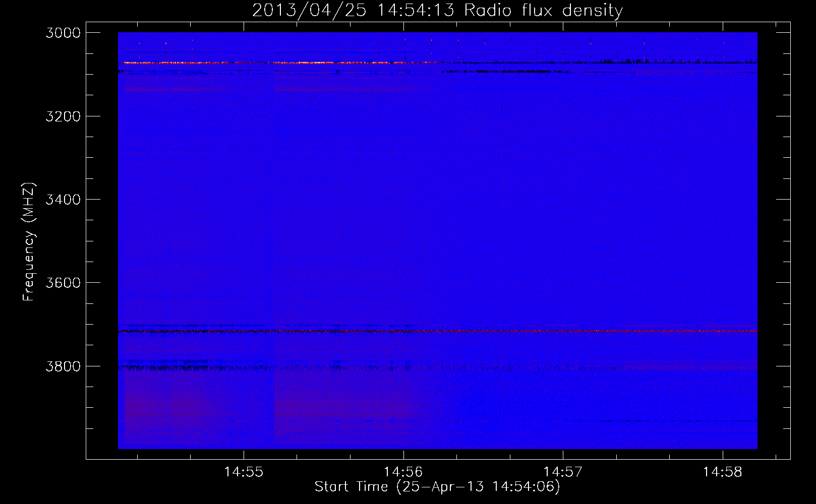The height and width of the screenshot is (504, 816).
Task: Click the 3000 frequency tick label
Action: click(63, 33)
